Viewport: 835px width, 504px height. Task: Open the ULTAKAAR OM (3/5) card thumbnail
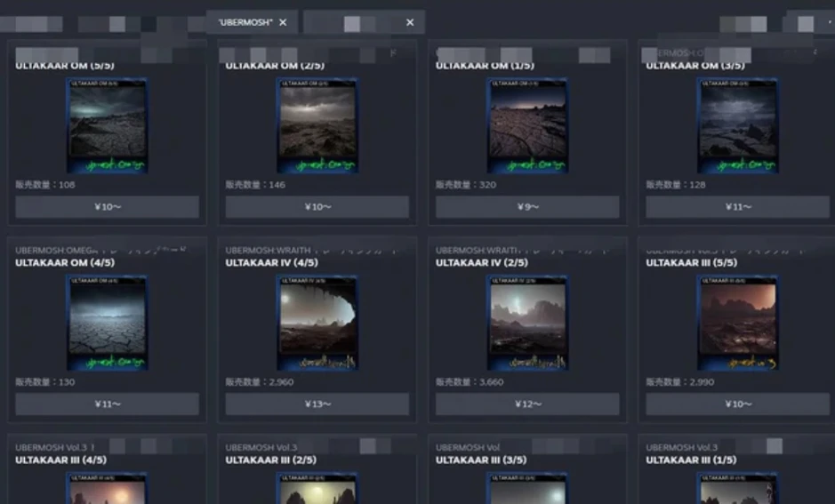coord(737,125)
